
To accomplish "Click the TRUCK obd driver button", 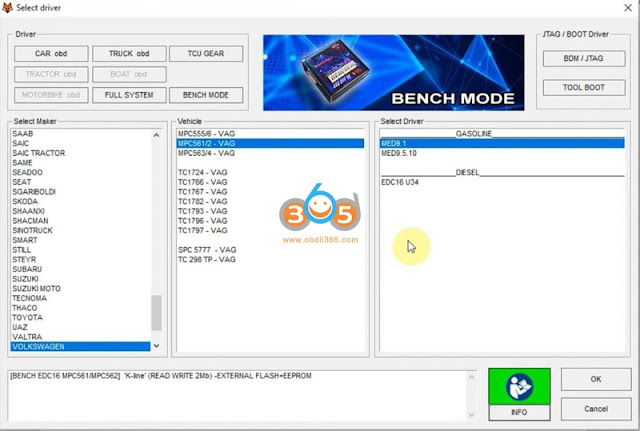I will (x=129, y=53).
